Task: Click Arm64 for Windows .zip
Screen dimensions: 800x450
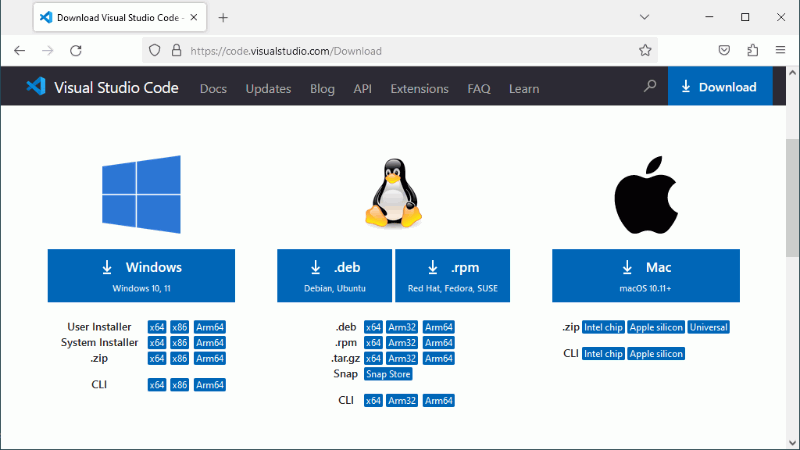Action: [210, 359]
